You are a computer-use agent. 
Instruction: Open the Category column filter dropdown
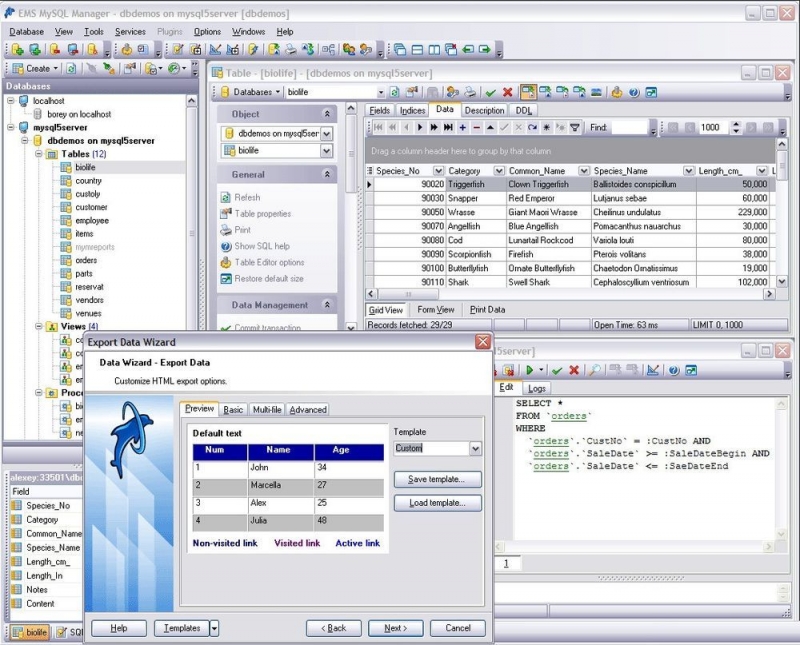(x=498, y=171)
